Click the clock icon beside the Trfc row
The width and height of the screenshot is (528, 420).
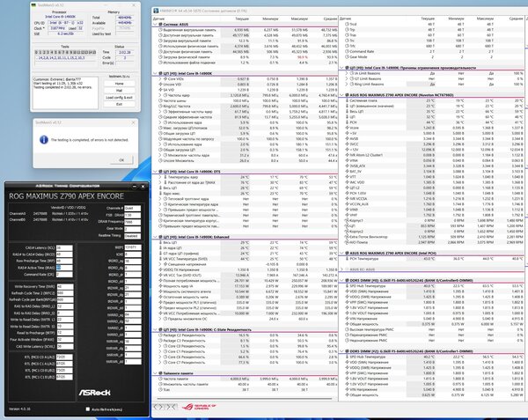pos(347,46)
